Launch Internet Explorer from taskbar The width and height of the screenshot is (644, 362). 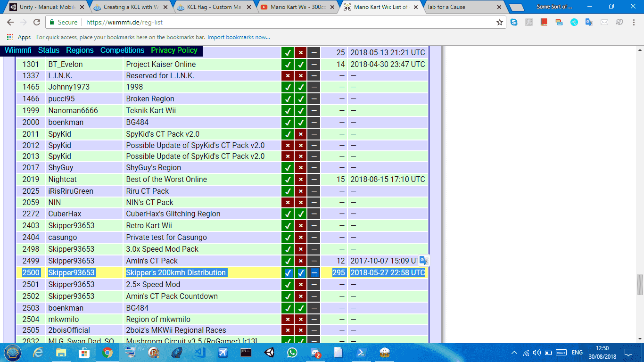[x=38, y=353]
